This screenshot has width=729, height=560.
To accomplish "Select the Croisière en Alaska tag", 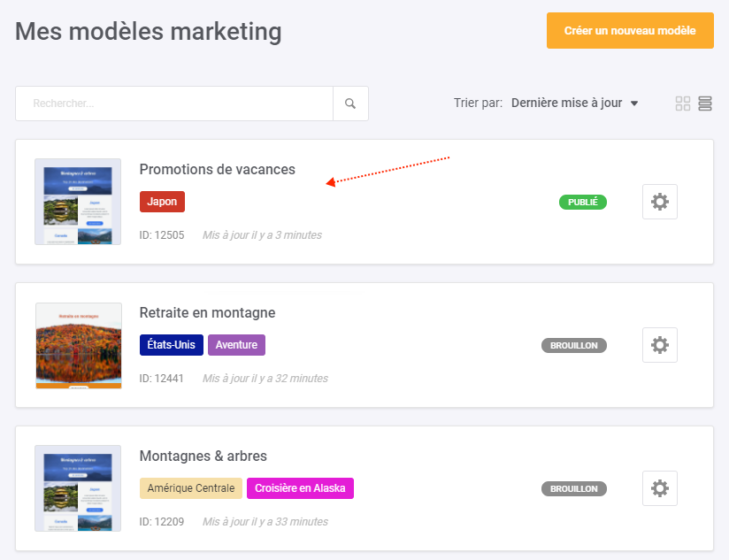I will pos(300,488).
